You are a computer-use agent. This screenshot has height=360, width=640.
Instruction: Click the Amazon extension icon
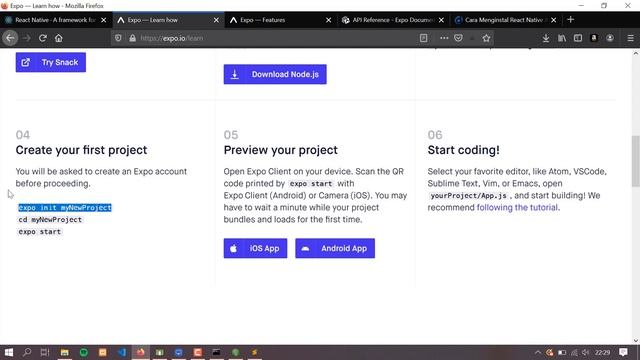594,38
